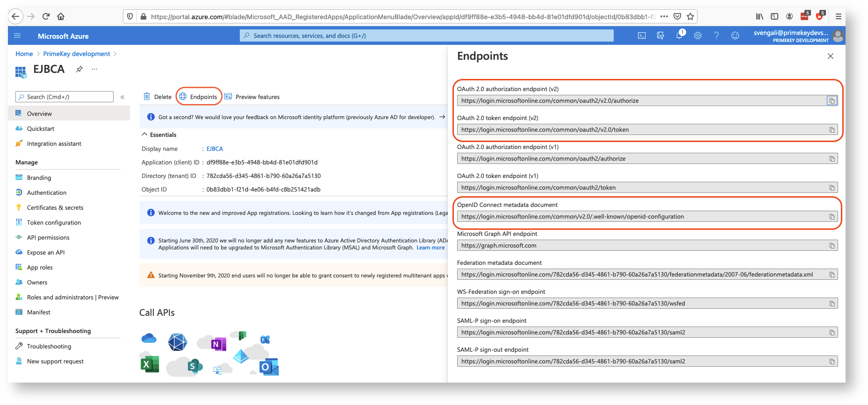Open the feedback banner arrow

442,117
